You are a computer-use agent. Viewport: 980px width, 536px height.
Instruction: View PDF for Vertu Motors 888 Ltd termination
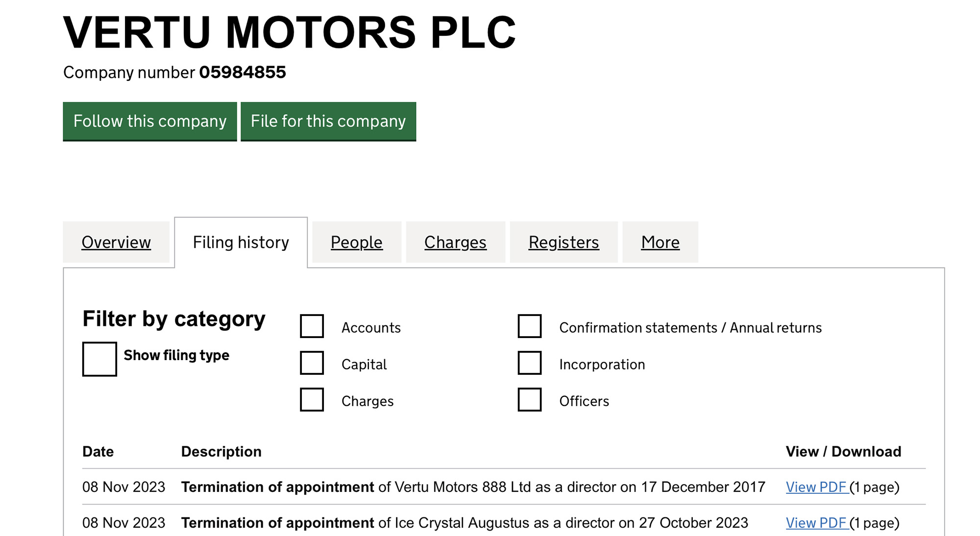click(x=816, y=487)
